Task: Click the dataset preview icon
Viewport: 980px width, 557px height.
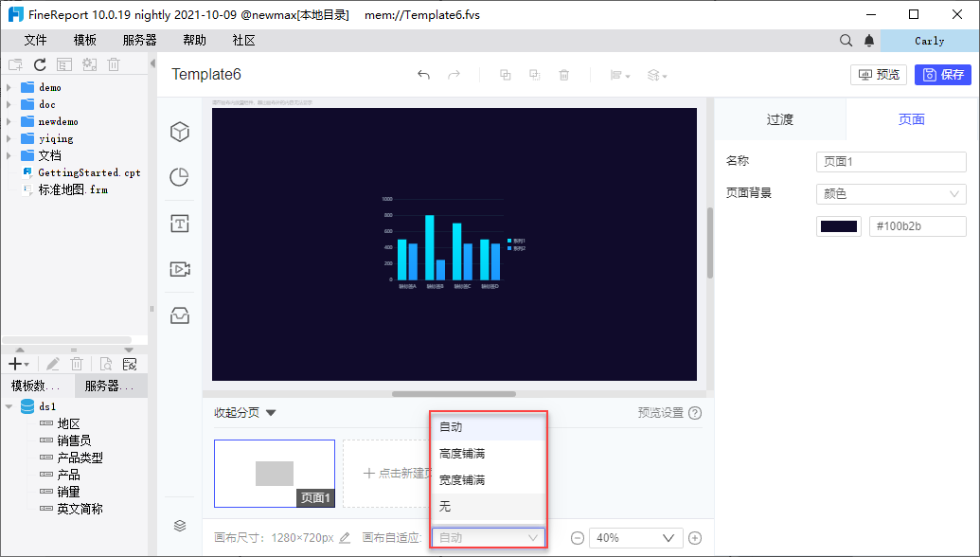Action: coord(106,364)
